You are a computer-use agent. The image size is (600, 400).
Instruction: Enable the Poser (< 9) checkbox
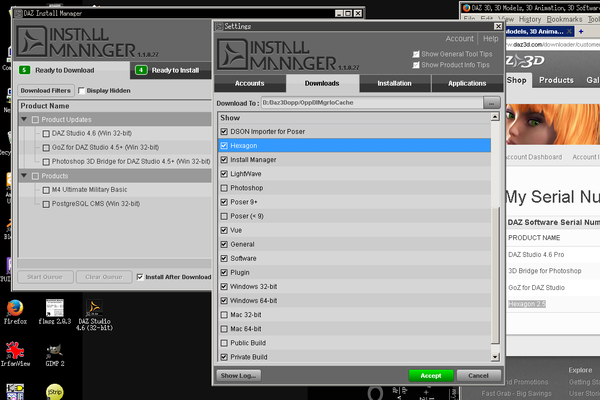pos(224,216)
